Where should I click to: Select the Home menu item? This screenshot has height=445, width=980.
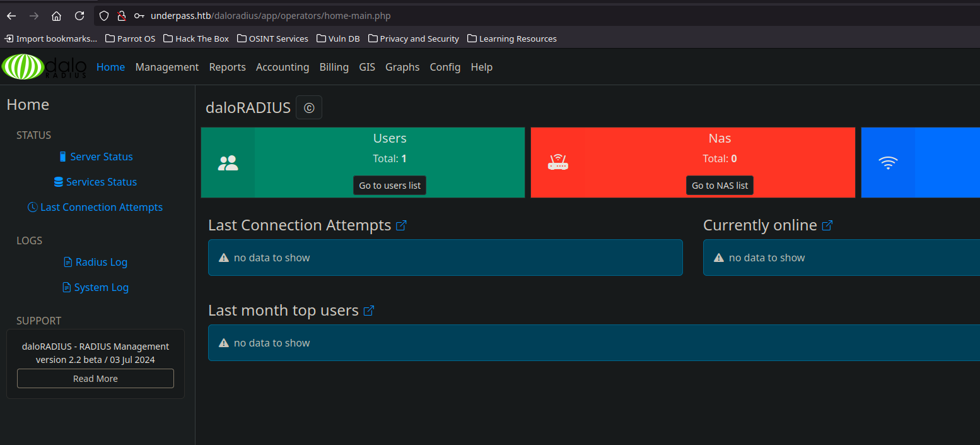click(110, 67)
